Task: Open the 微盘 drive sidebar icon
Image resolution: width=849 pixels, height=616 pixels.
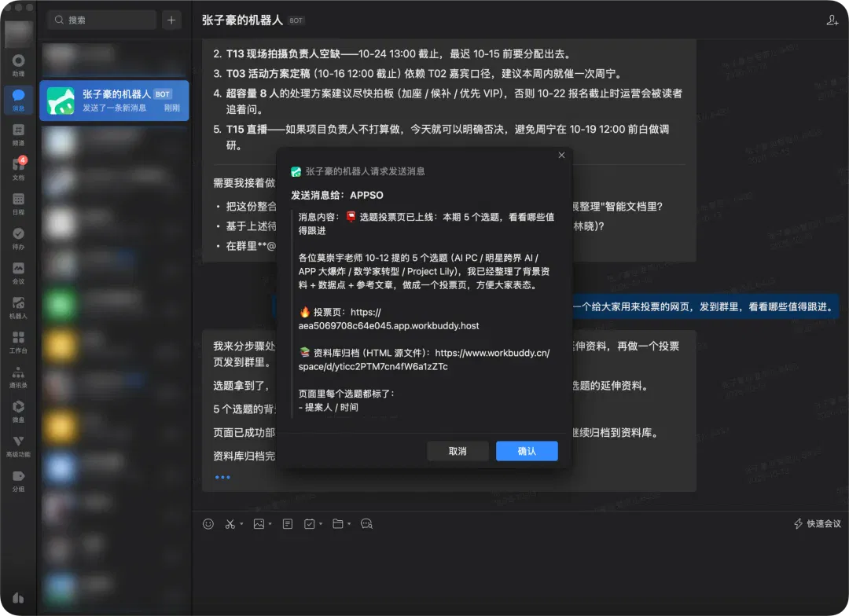Action: (18, 412)
